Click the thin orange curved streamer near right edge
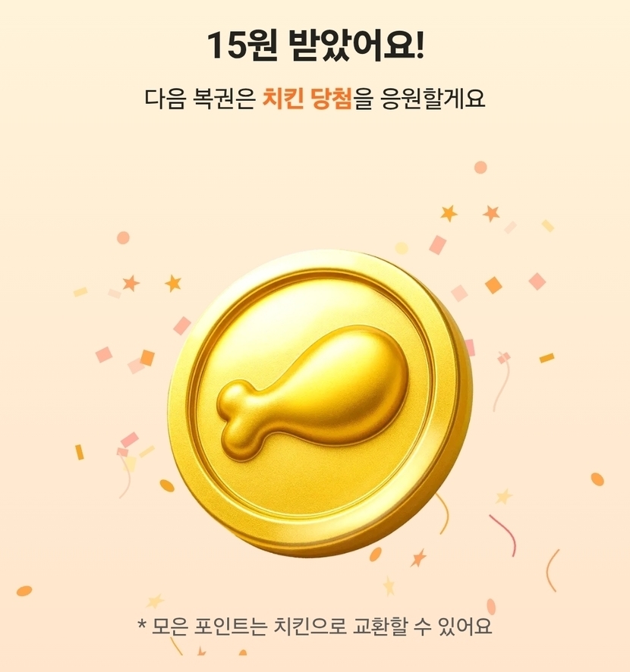Screen dimensions: 630x672 (x=553, y=570)
